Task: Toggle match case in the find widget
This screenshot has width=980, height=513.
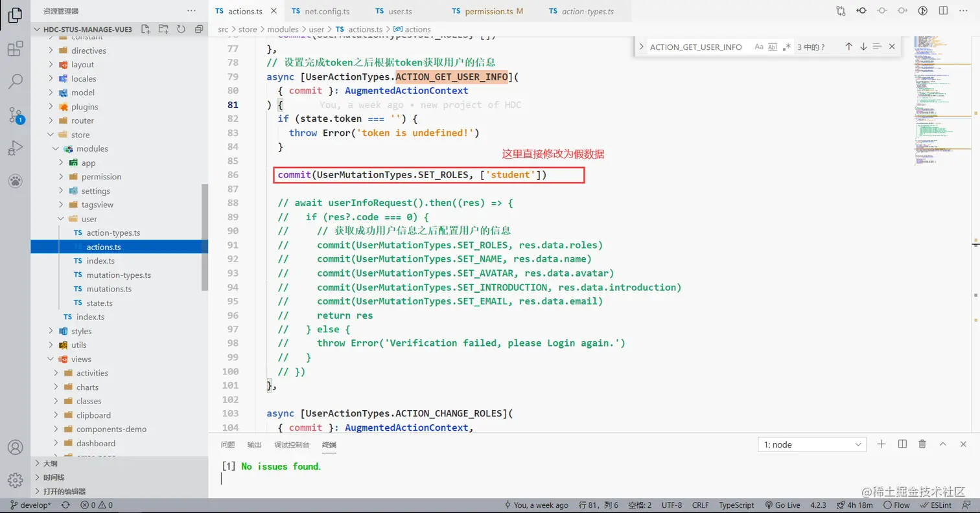Action: 758,47
